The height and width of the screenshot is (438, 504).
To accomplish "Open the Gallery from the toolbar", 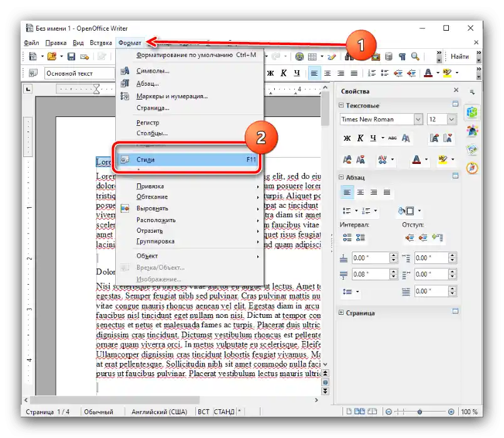I will [x=376, y=56].
